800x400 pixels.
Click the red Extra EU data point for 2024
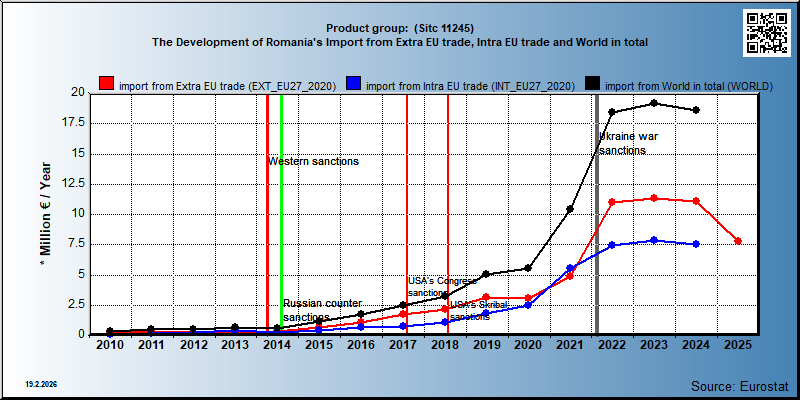[696, 201]
